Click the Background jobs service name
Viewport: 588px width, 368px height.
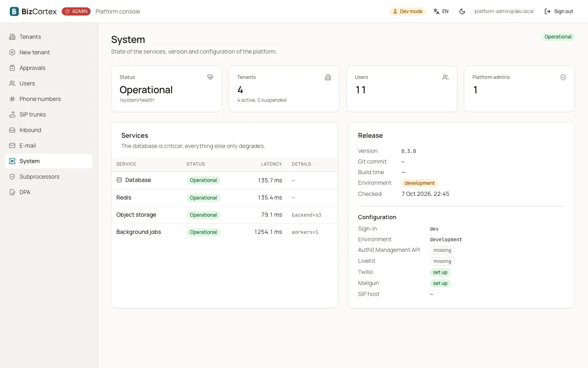pyautogui.click(x=138, y=232)
